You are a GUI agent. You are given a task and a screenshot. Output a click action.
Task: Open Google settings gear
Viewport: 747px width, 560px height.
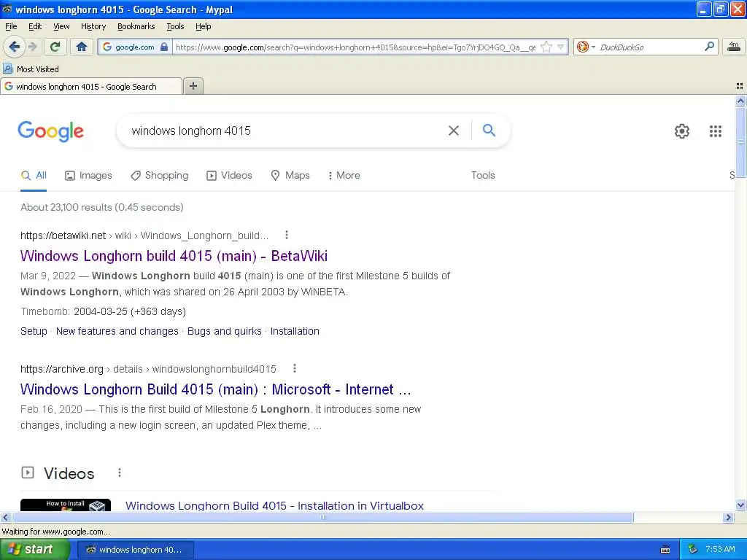pyautogui.click(x=682, y=131)
